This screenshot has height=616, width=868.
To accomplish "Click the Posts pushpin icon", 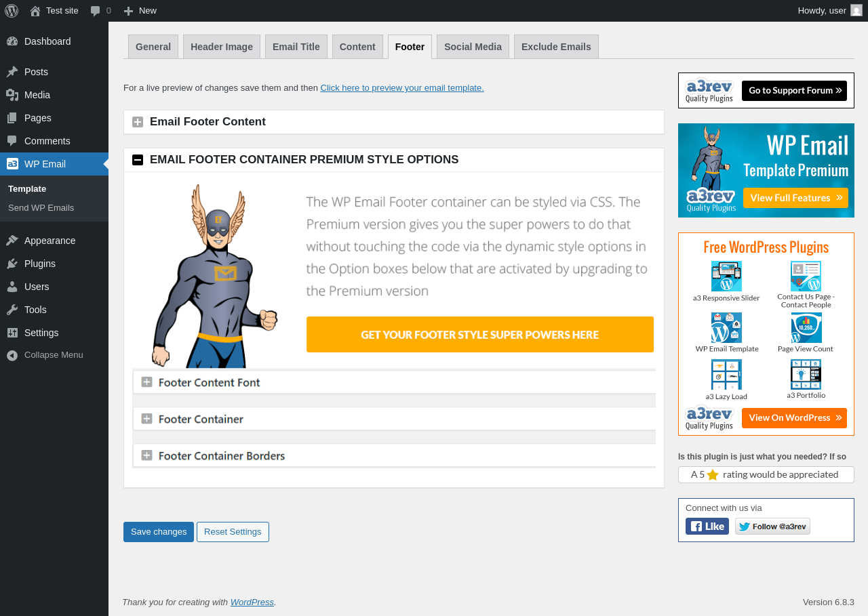I will tap(12, 72).
